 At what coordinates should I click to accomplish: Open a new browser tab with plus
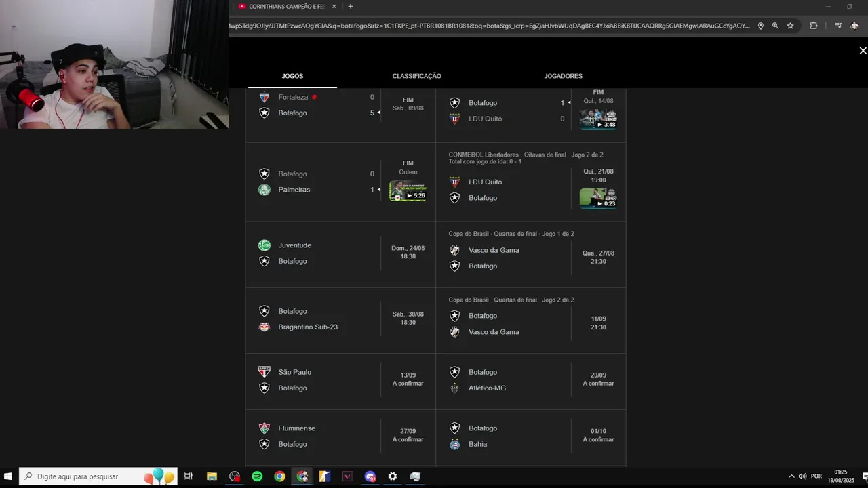[350, 7]
